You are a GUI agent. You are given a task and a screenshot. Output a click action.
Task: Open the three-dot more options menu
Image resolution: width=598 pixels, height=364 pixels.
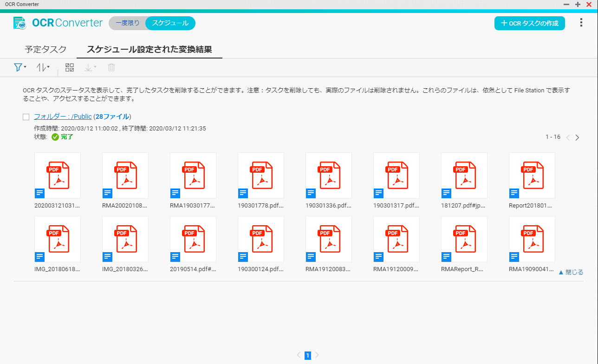[581, 23]
